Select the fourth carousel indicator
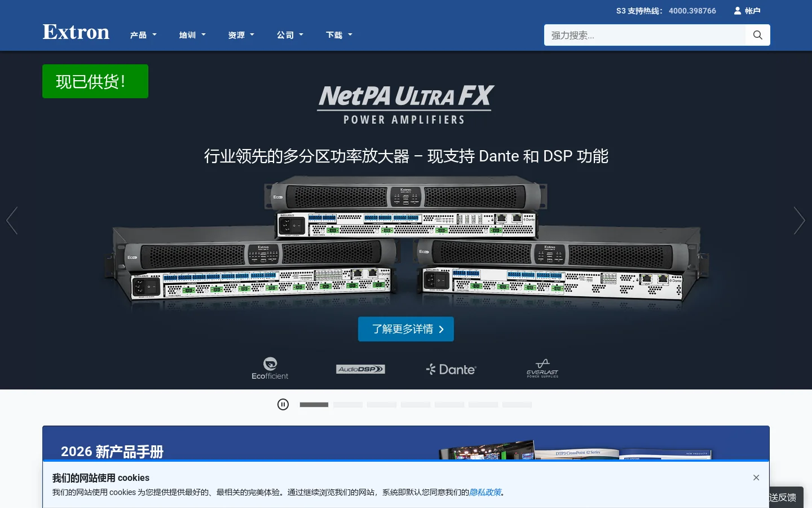Image resolution: width=812 pixels, height=508 pixels. pos(416,405)
